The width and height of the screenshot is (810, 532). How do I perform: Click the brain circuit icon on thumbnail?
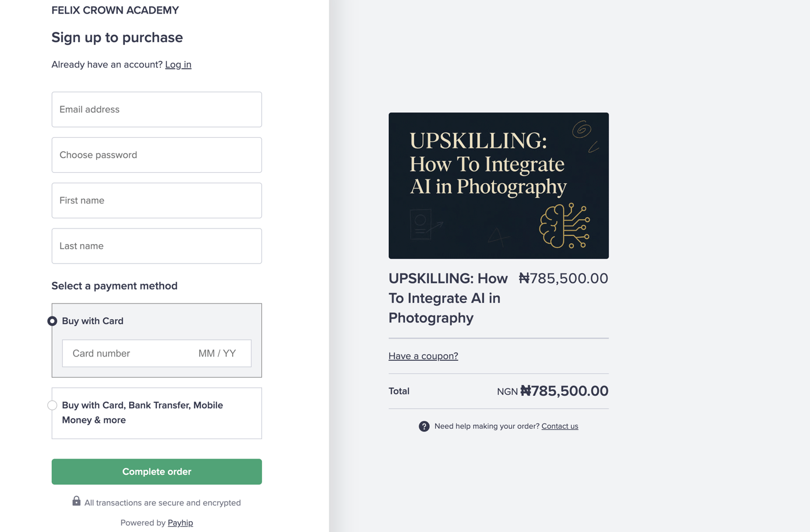click(x=564, y=226)
